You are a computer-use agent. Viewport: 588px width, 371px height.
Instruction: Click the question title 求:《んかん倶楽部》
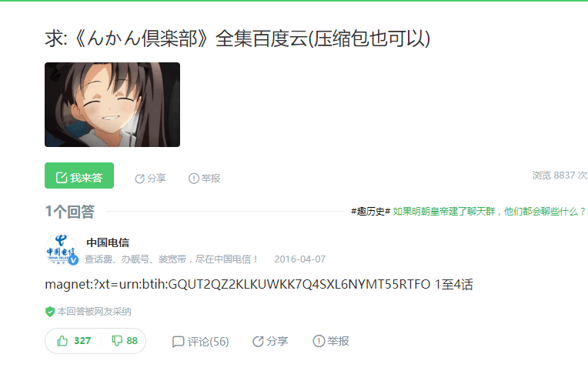point(238,38)
